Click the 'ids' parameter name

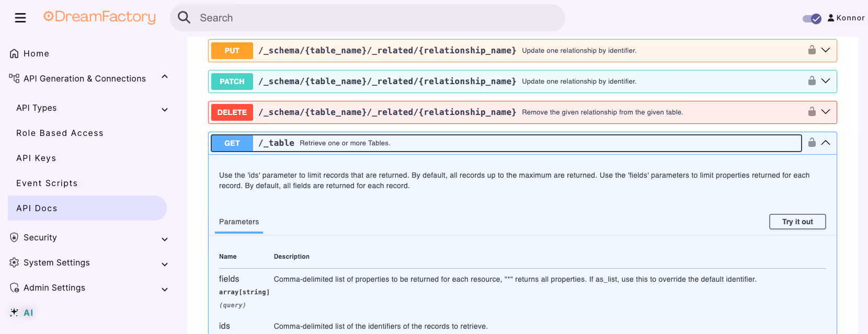224,326
